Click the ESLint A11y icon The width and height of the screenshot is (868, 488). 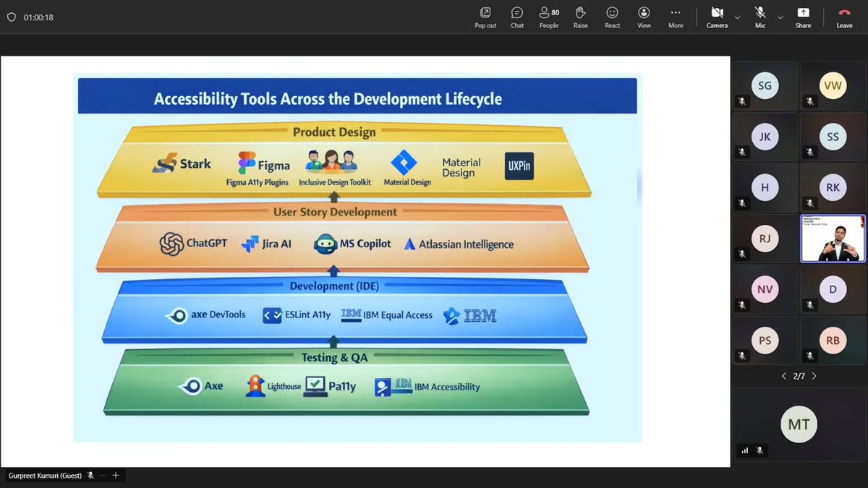(x=272, y=315)
